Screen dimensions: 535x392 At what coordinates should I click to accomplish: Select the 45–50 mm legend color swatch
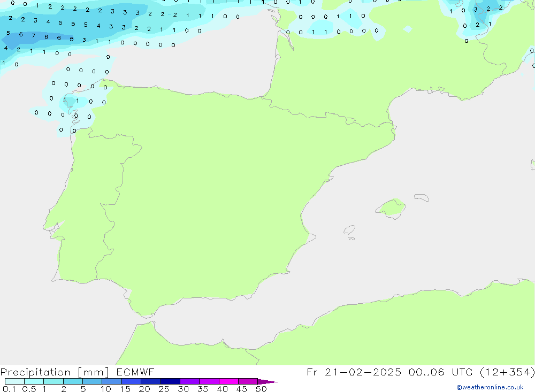pyautogui.click(x=248, y=381)
